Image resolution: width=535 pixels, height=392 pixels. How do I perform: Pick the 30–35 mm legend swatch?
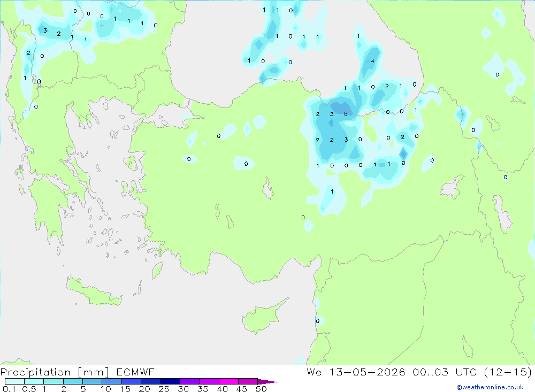(190, 381)
